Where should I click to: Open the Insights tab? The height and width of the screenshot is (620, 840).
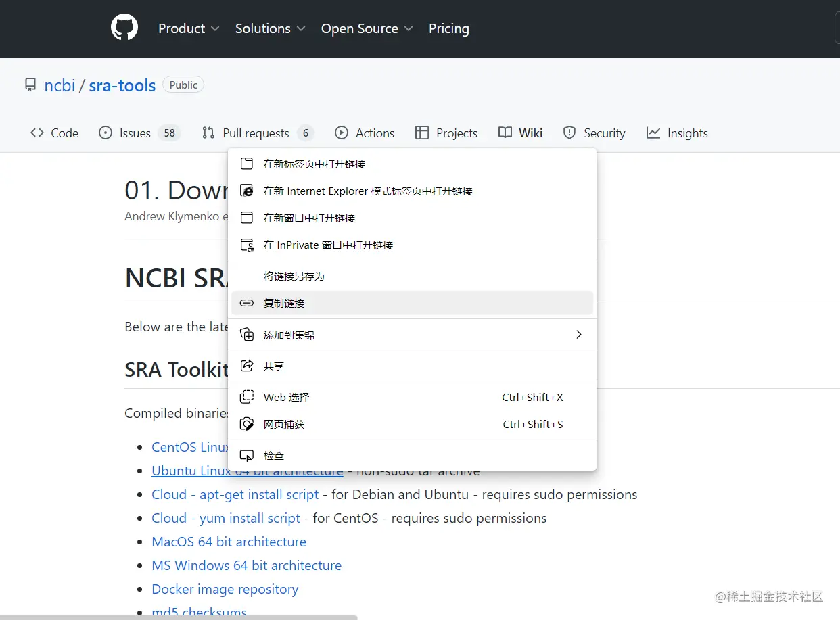(x=677, y=133)
